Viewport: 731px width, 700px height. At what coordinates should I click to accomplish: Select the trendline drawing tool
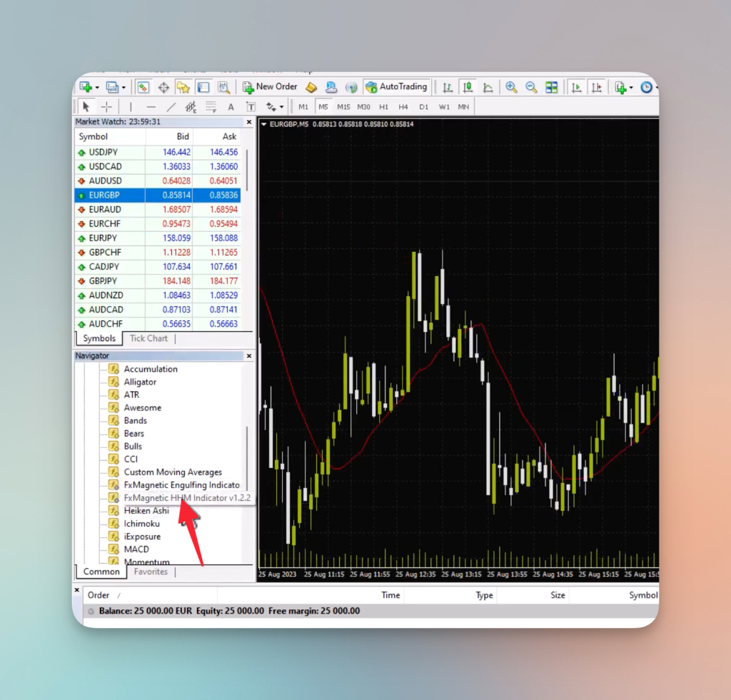coord(172,106)
